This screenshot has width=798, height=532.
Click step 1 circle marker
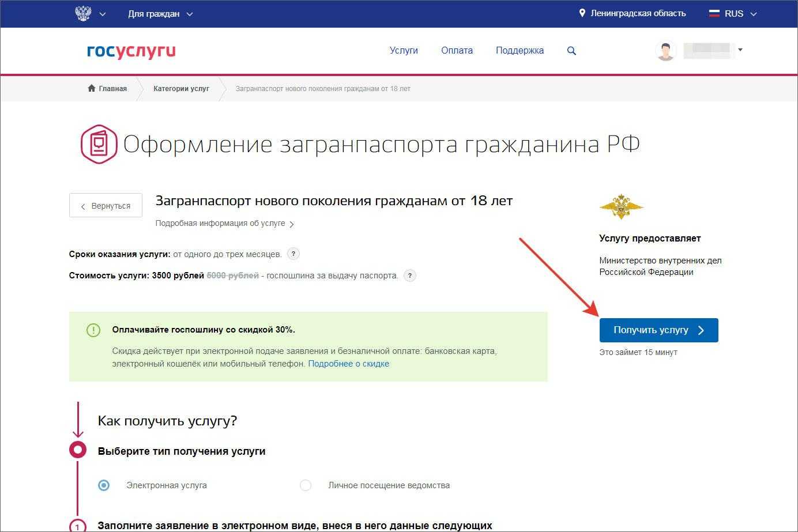point(78,526)
